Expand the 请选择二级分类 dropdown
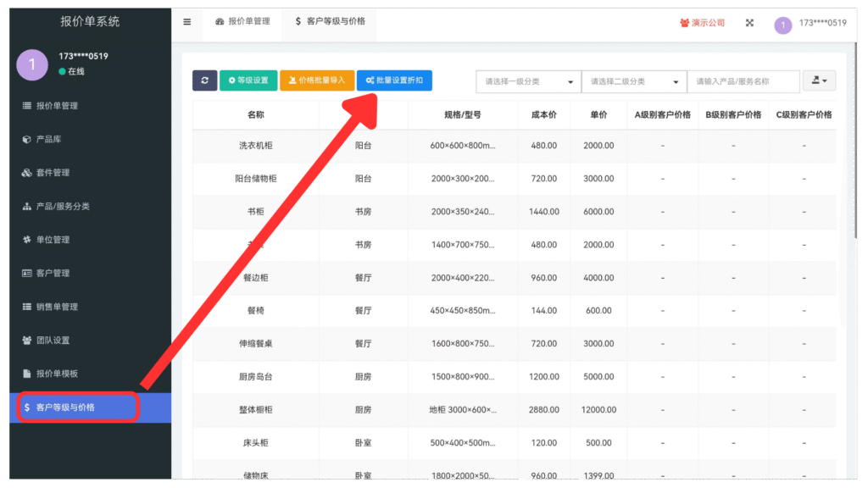The height and width of the screenshot is (488, 868). (633, 81)
